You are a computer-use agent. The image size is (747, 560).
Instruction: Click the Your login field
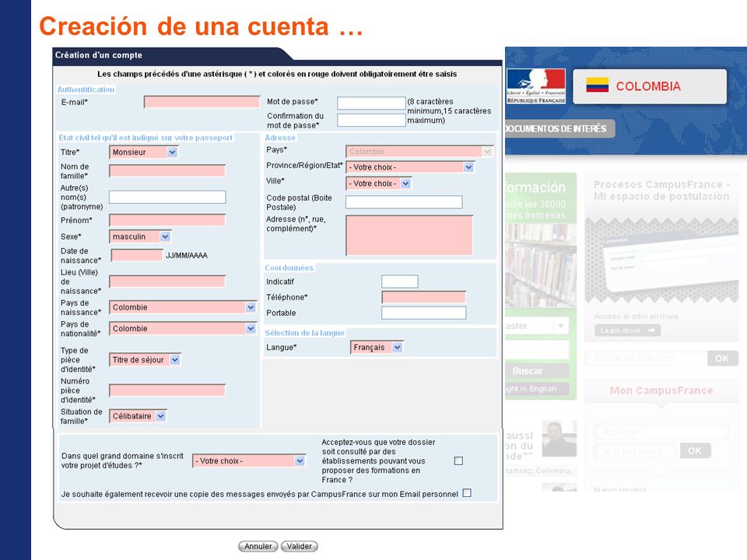pyautogui.click(x=661, y=432)
